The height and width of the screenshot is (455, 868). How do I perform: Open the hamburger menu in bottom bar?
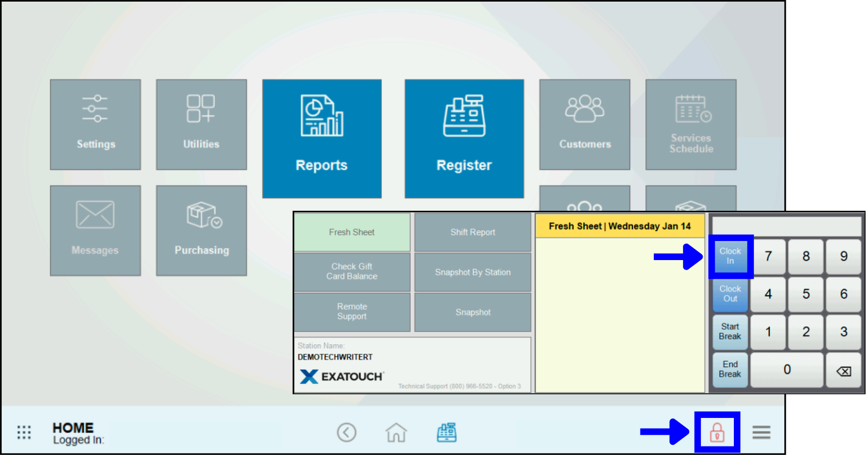tap(761, 432)
